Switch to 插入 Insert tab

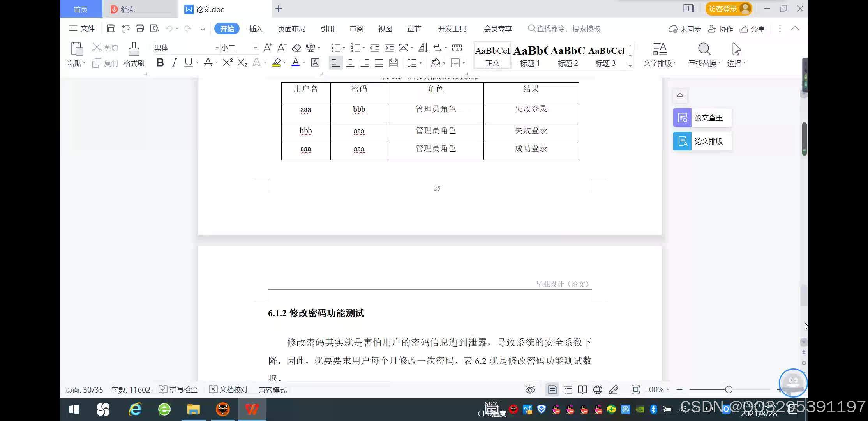[256, 28]
